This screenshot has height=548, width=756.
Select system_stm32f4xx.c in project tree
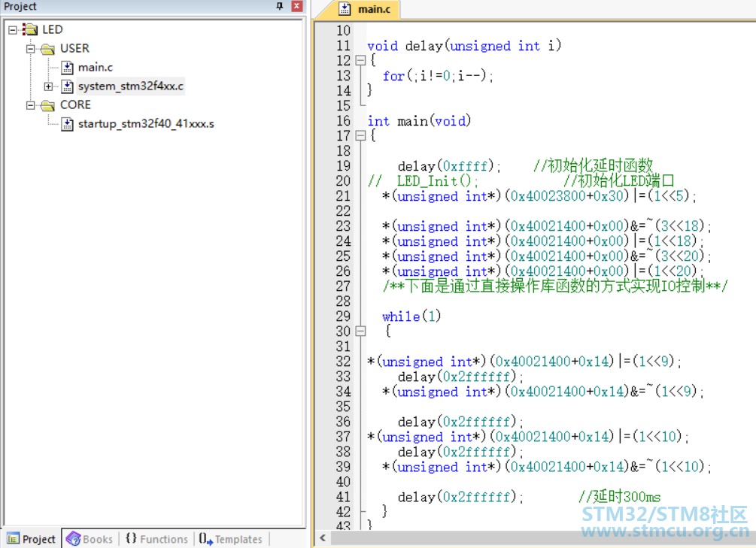click(131, 86)
